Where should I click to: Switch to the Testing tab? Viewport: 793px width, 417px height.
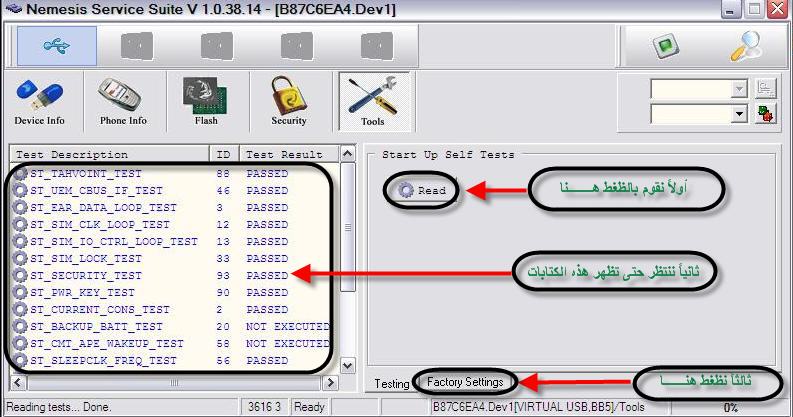point(391,384)
